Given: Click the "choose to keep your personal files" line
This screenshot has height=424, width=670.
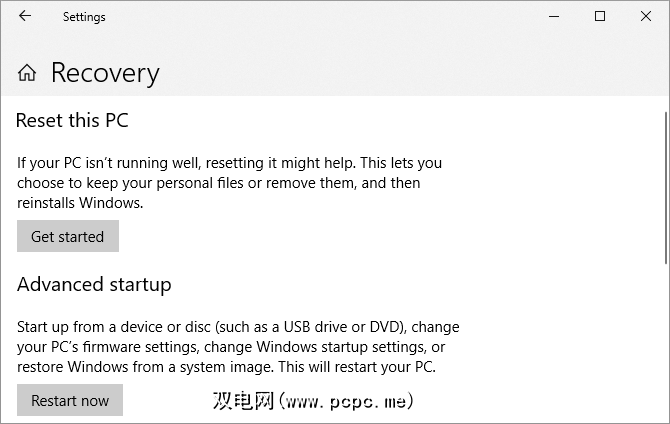Looking at the screenshot, I should point(218,183).
